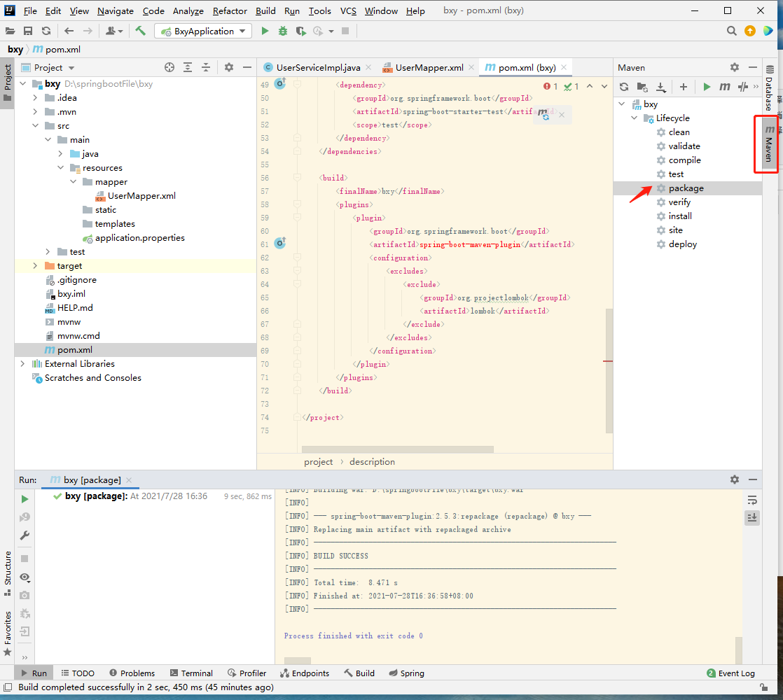Click the editor vertical scrollbar
The width and height of the screenshot is (783, 700).
coord(609,371)
